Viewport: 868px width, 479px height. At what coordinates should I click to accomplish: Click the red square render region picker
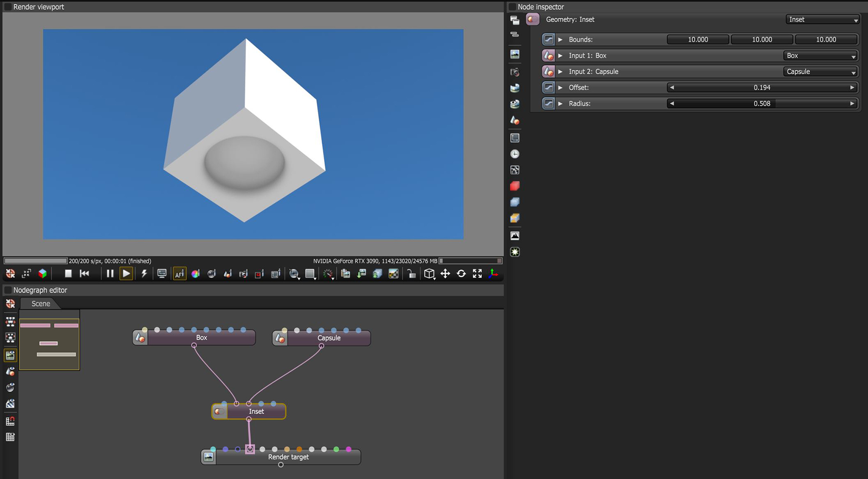tap(259, 274)
